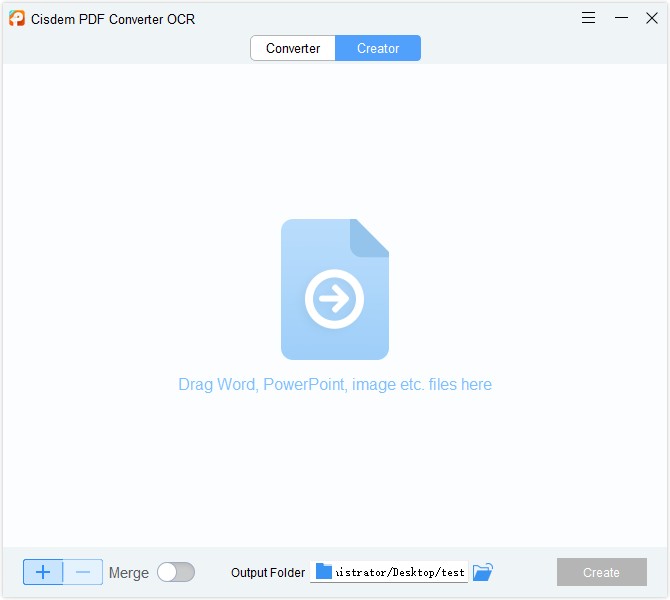Screen dimensions: 670x600
Task: Open the hamburger menu in title bar
Action: pyautogui.click(x=589, y=18)
